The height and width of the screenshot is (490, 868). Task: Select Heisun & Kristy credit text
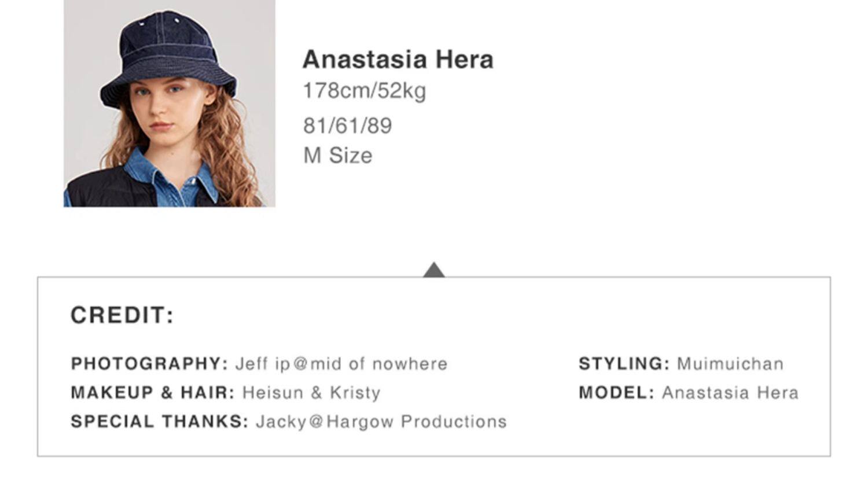click(x=311, y=393)
